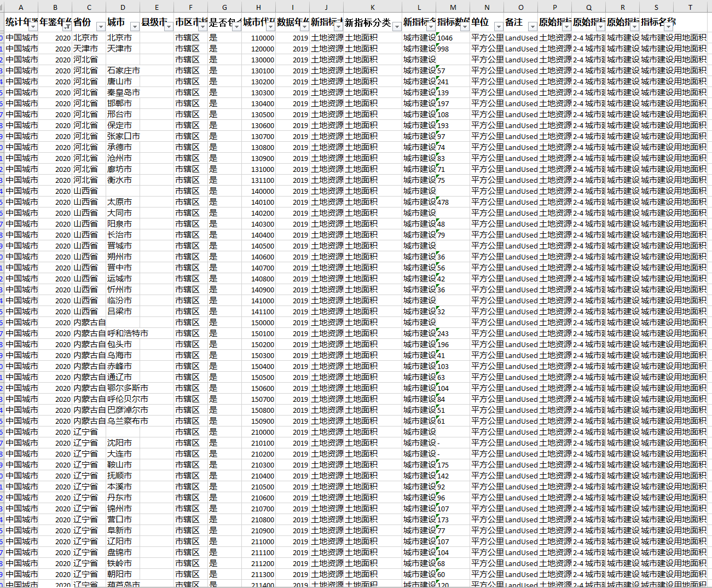Select the 太原市 city cell
Viewport: 712px width, 588px height.
123,202
